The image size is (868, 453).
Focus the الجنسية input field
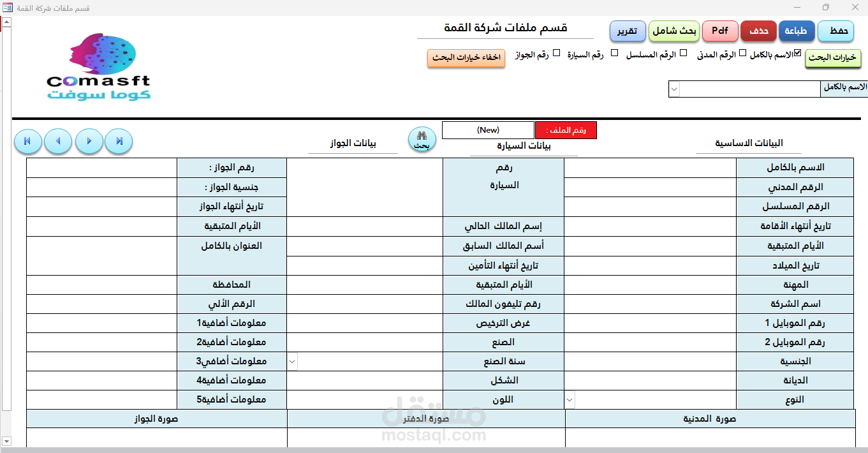650,362
